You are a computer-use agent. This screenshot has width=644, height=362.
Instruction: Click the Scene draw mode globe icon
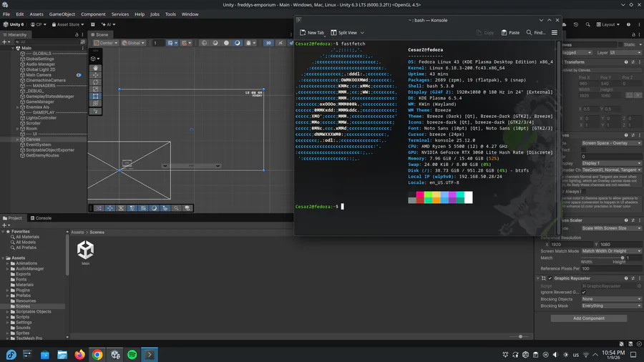point(204,43)
